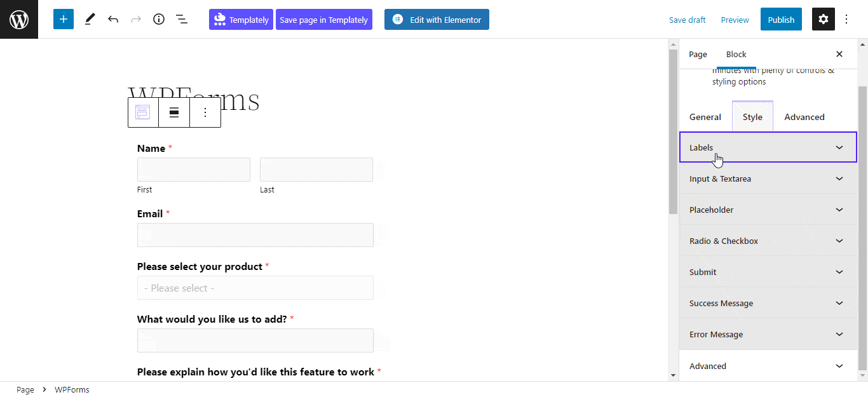
Task: Expand the Submit panel
Action: click(768, 272)
